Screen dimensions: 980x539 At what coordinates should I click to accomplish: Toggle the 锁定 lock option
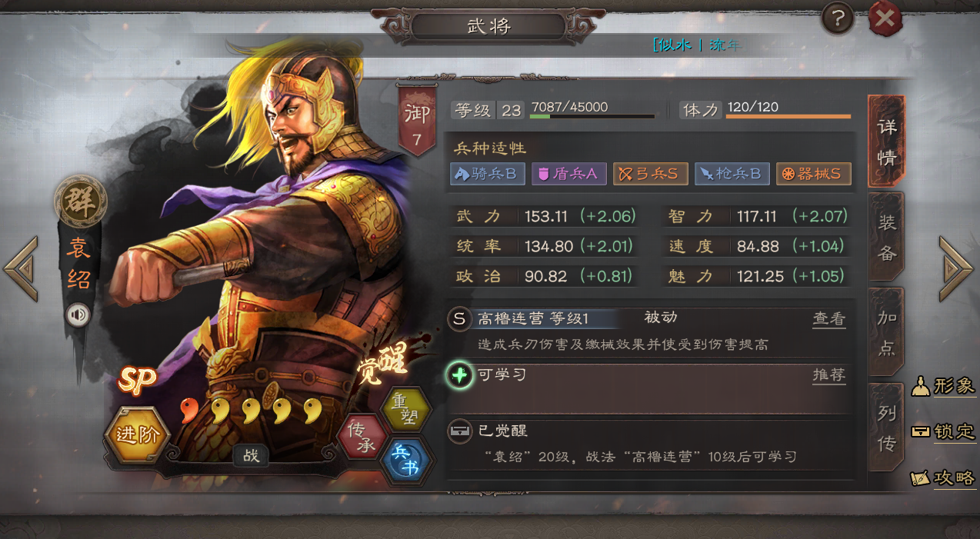pyautogui.click(x=943, y=431)
